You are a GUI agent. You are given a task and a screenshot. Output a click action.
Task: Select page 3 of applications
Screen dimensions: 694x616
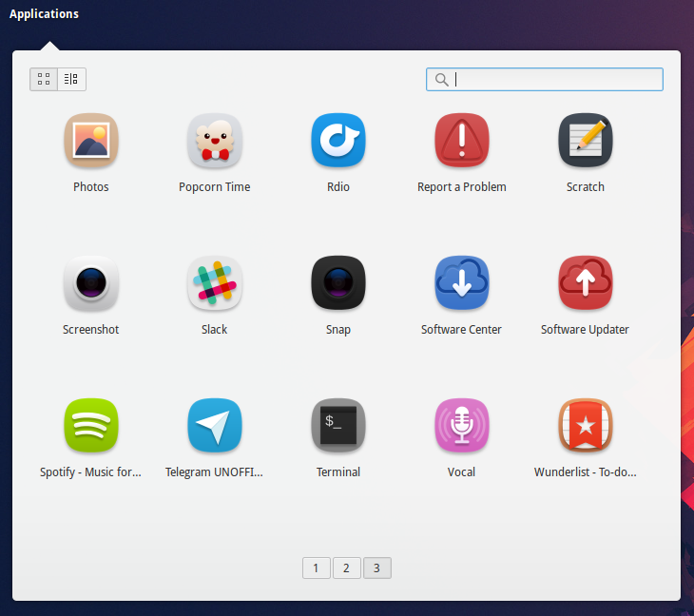click(377, 568)
